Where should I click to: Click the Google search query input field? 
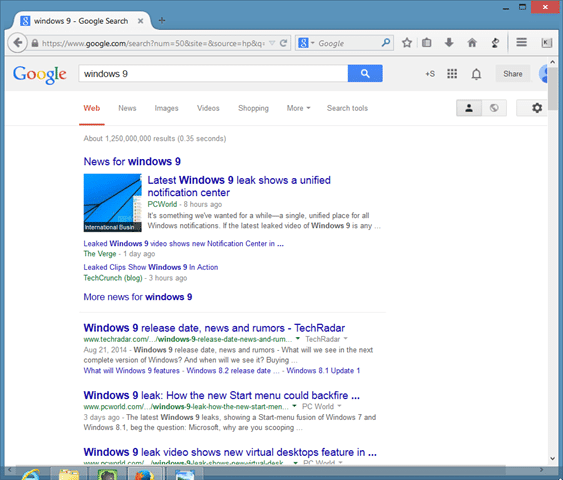(213, 74)
